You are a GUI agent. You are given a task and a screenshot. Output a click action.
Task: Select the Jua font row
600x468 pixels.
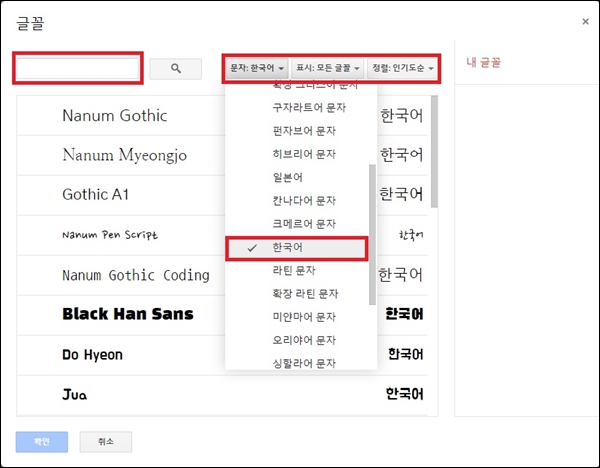click(222, 395)
